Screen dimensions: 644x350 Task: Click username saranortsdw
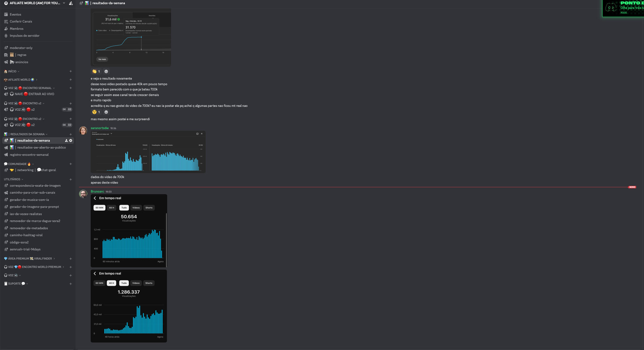(x=100, y=128)
